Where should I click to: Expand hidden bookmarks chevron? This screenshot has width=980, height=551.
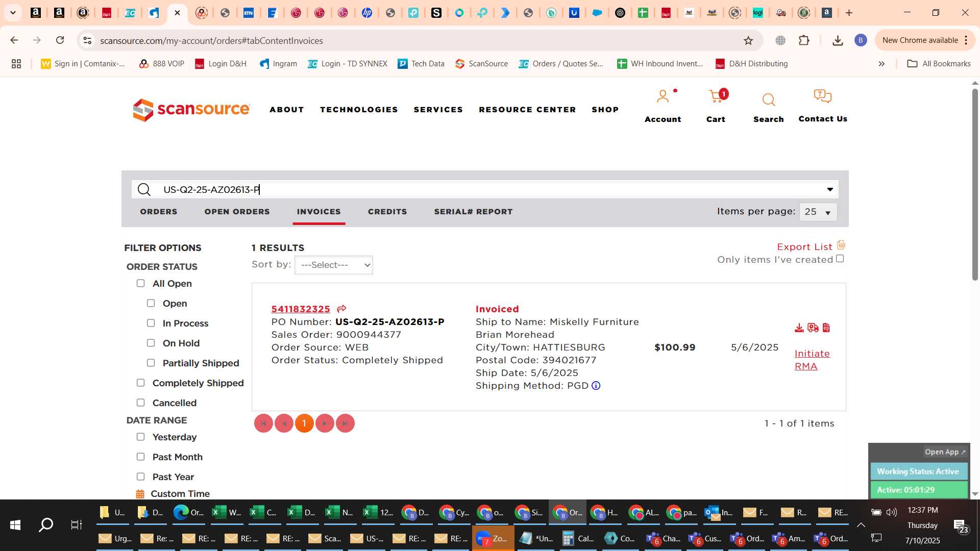881,64
